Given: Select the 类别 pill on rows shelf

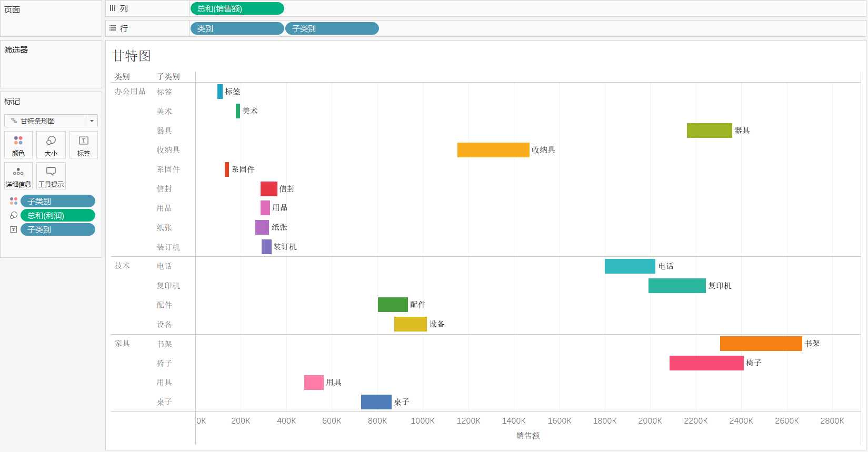Looking at the screenshot, I should coord(237,28).
